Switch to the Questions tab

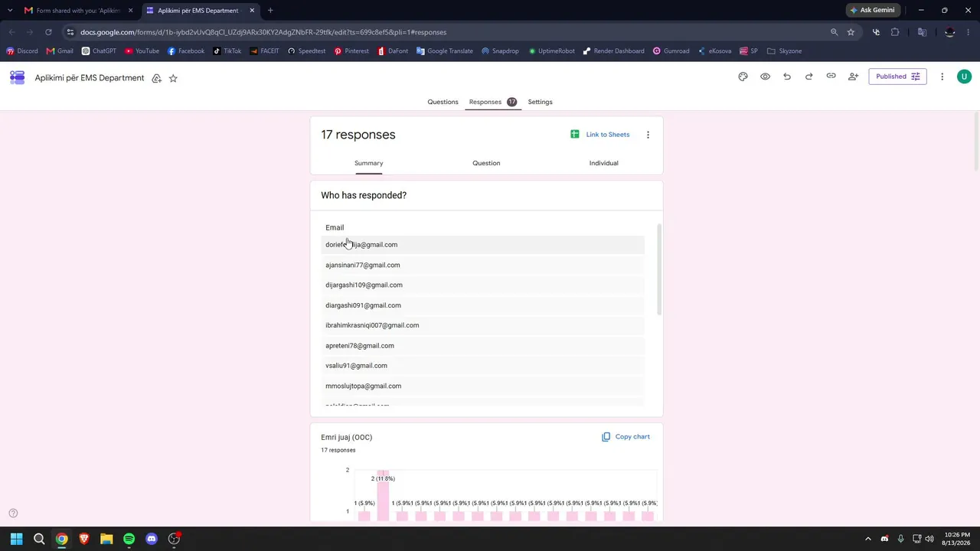click(x=443, y=102)
